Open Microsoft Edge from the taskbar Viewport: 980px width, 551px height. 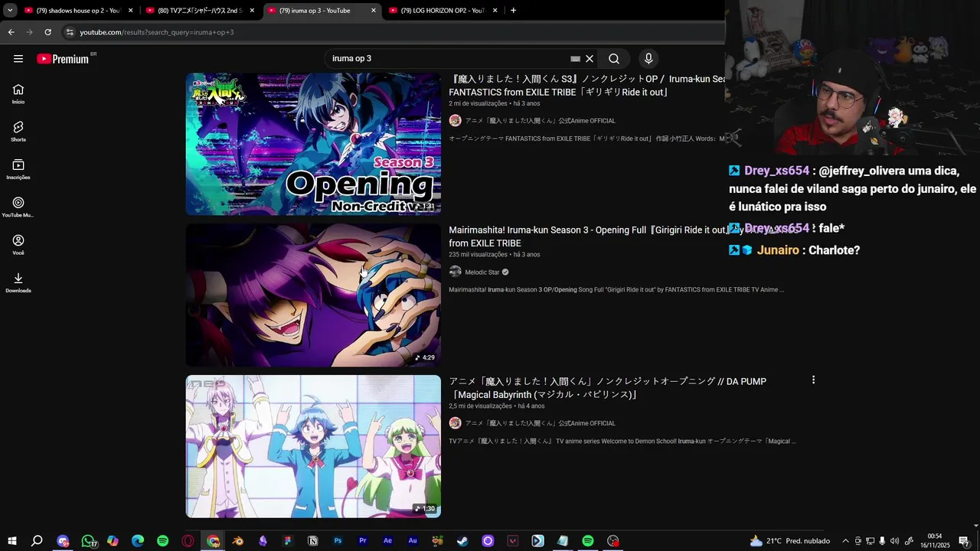[138, 541]
